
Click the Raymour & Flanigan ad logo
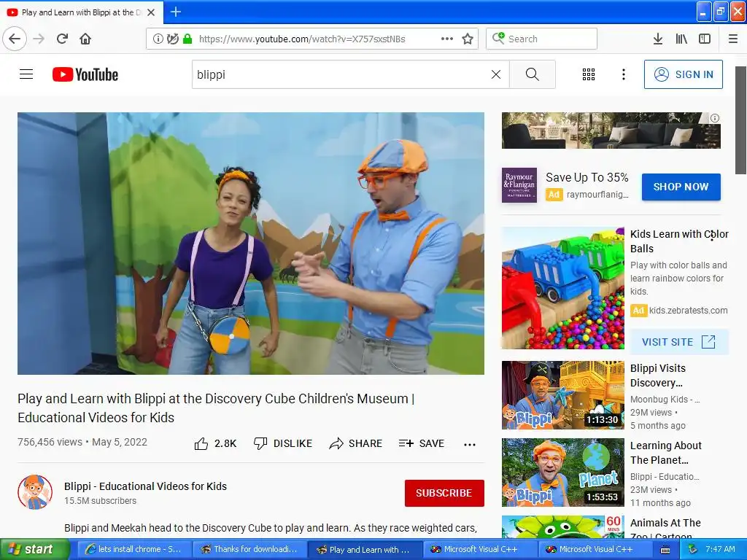click(x=519, y=184)
